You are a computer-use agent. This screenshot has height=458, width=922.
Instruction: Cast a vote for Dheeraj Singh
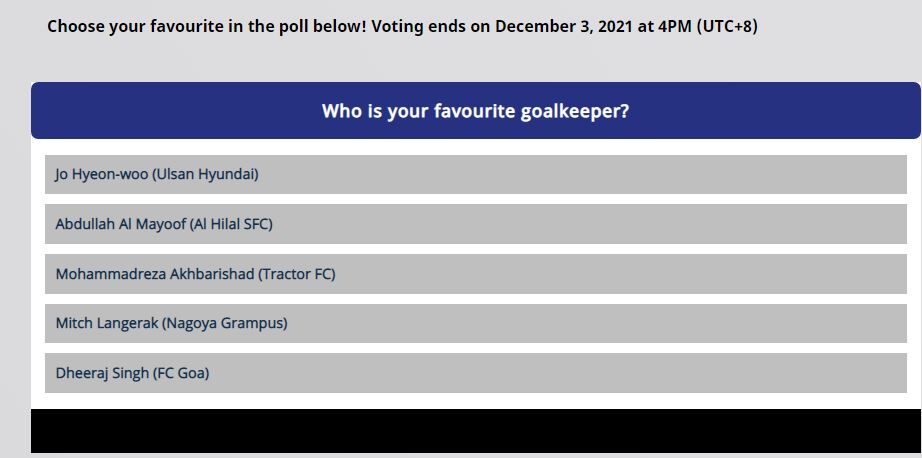tap(475, 373)
